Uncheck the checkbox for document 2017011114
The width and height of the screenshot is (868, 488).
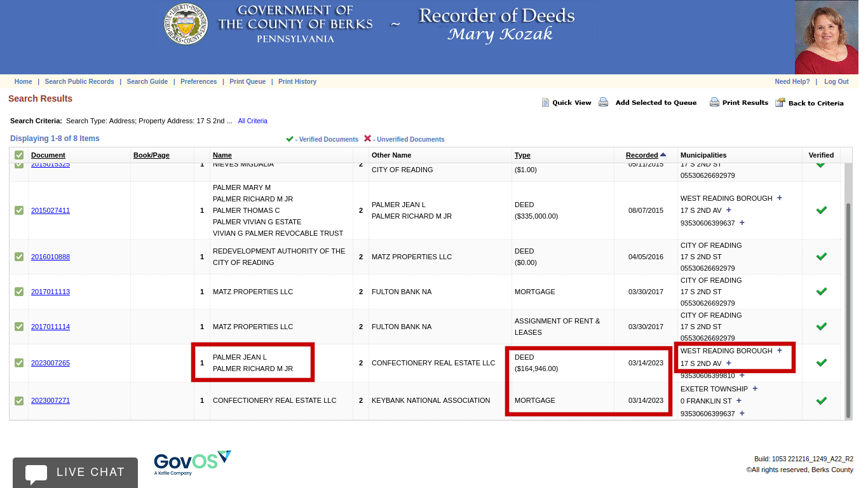point(19,327)
